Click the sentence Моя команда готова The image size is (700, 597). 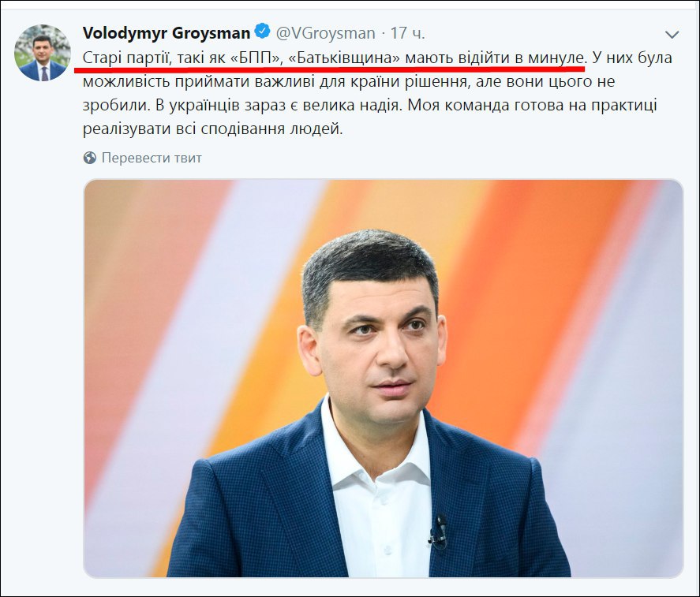[x=533, y=106]
